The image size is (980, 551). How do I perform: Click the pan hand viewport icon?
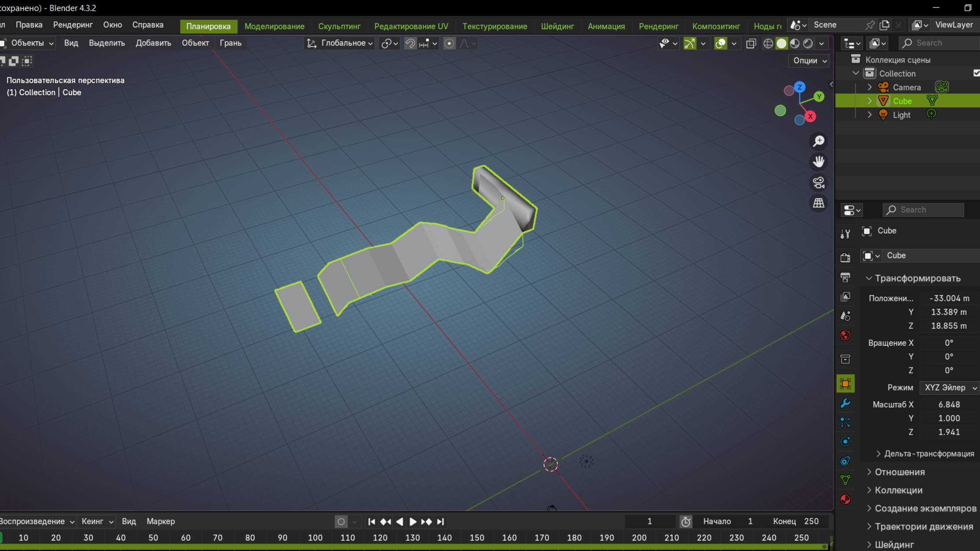click(819, 162)
